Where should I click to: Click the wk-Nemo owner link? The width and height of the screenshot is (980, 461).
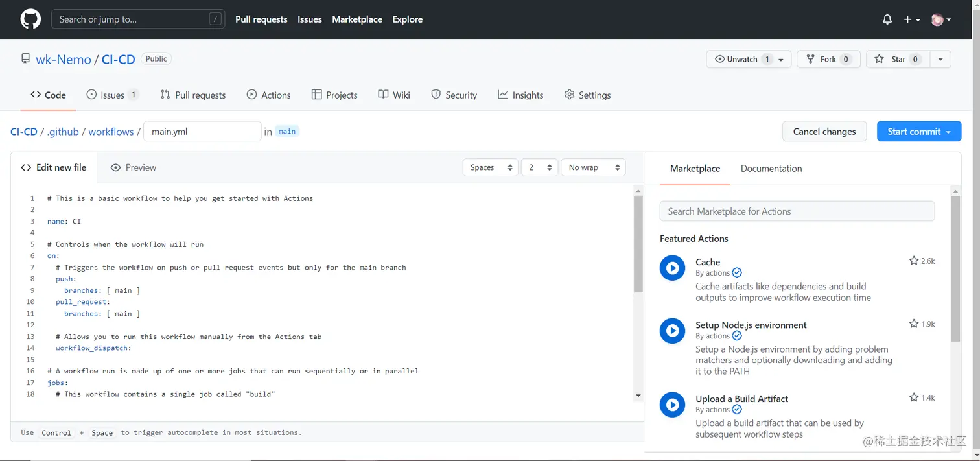click(64, 59)
